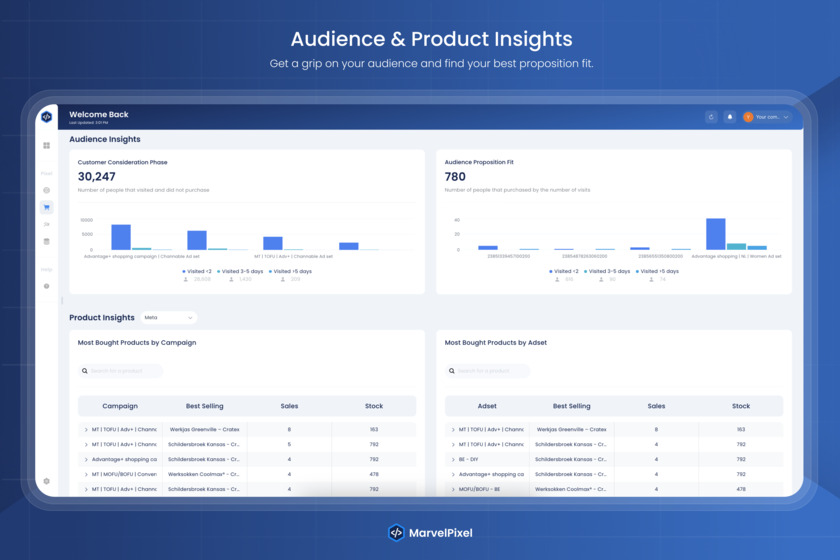
Task: Click the MarvelPixel logo in sidebar
Action: coord(47,116)
